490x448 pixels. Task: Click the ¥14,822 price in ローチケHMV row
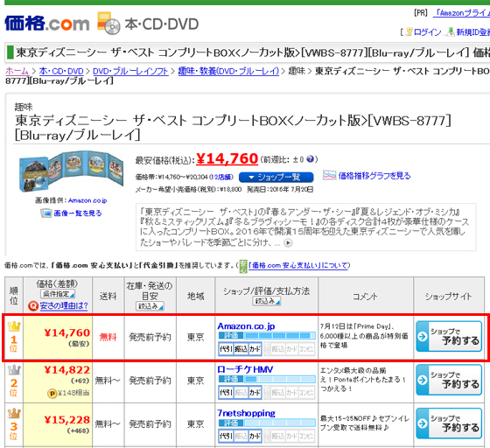(x=66, y=370)
